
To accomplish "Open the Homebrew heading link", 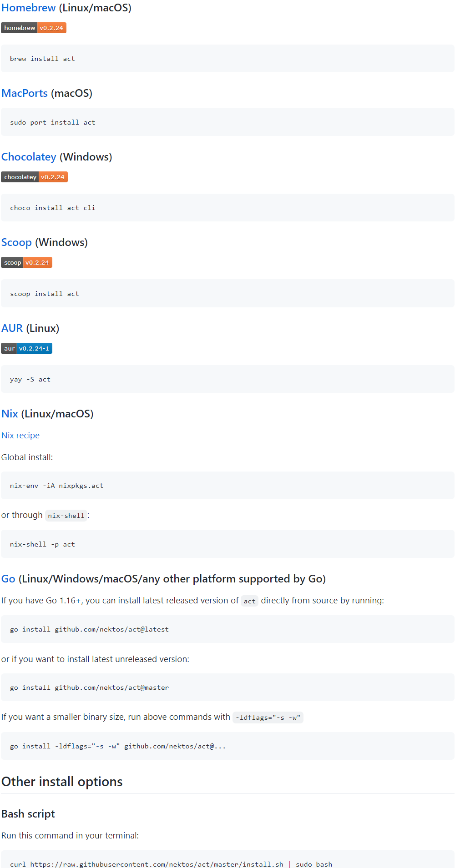I will (x=29, y=8).
